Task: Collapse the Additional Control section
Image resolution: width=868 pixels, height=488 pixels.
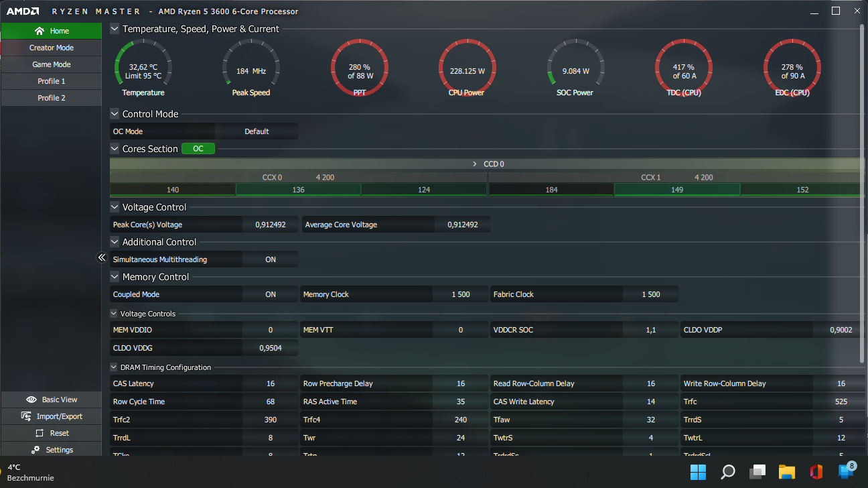Action: pos(115,242)
